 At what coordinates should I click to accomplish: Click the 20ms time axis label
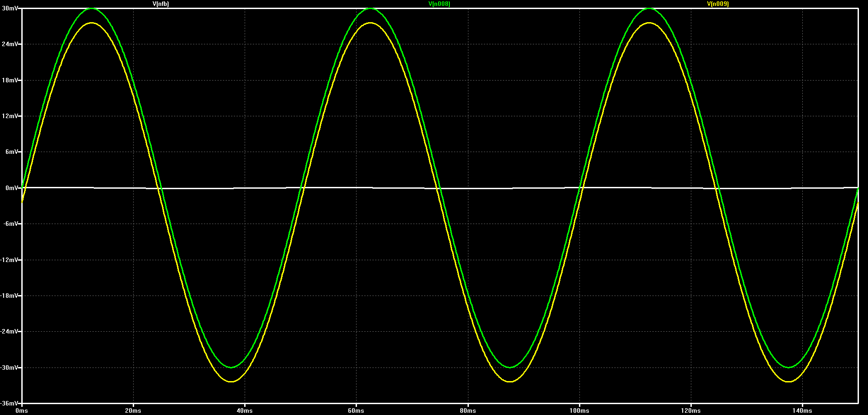point(133,411)
